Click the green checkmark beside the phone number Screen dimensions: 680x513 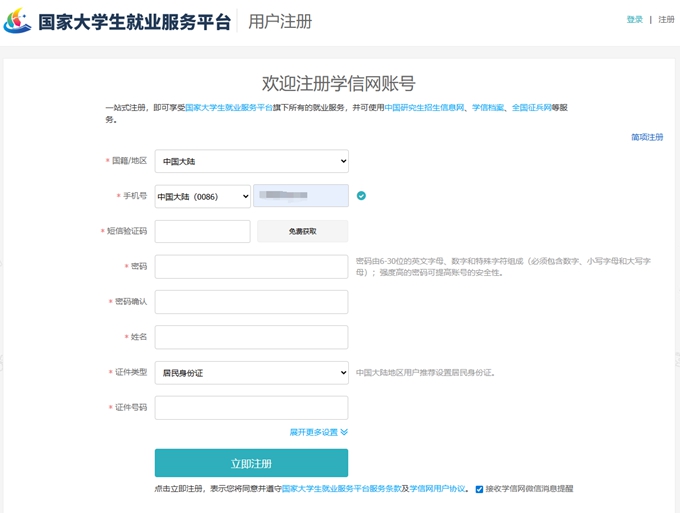coord(361,196)
